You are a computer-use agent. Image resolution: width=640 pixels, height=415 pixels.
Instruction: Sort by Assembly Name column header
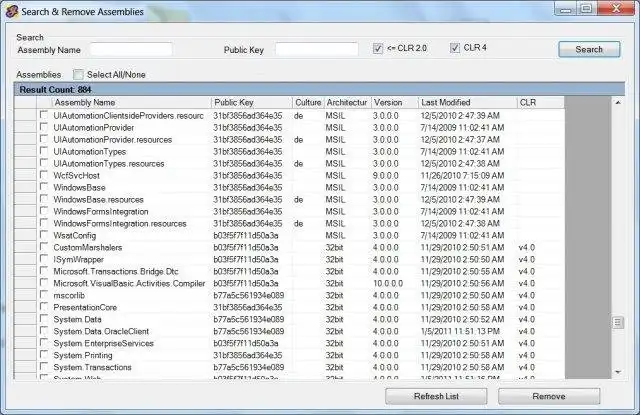click(131, 102)
